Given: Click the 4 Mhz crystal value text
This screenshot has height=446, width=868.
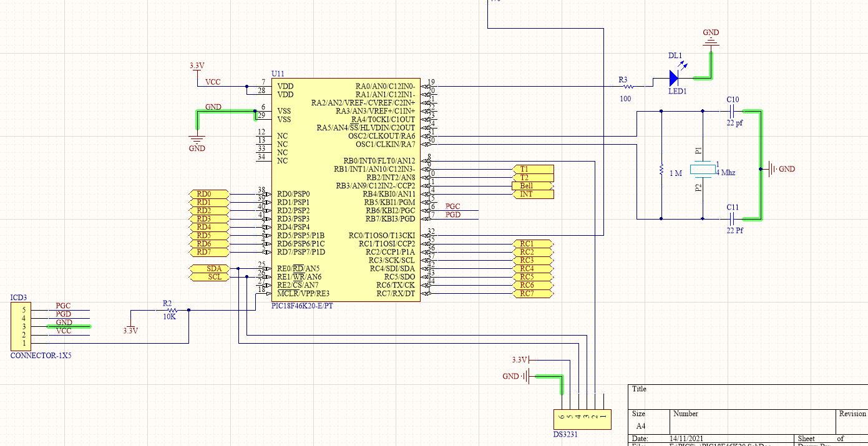Looking at the screenshot, I should [x=725, y=173].
